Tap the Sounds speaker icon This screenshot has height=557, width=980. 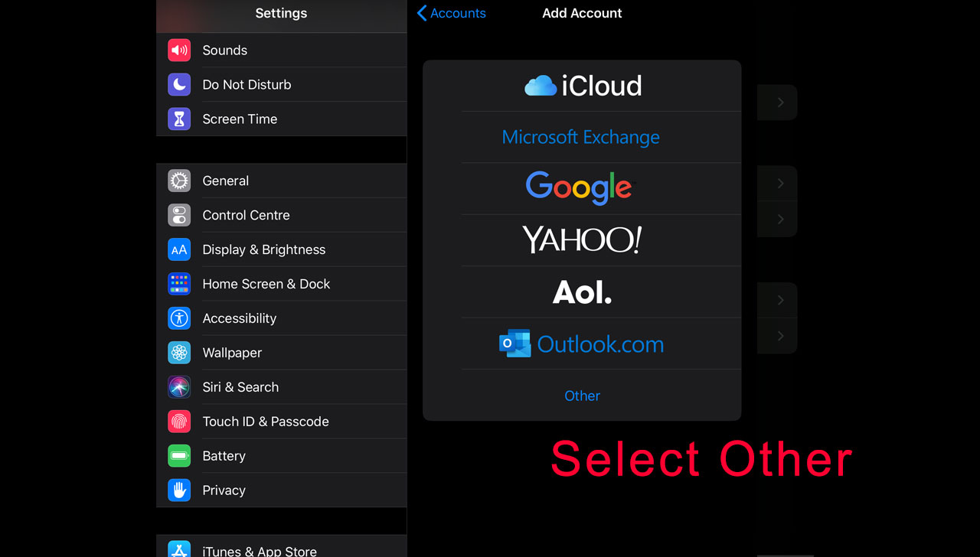pos(179,50)
